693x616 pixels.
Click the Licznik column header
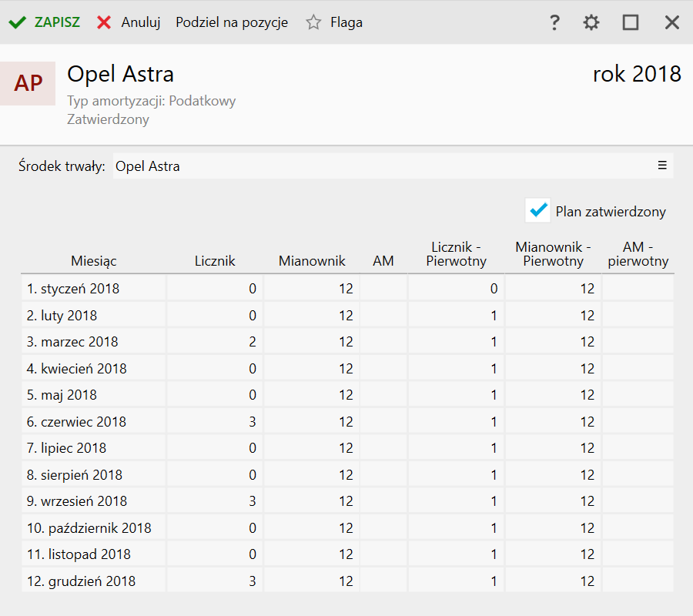click(x=215, y=261)
